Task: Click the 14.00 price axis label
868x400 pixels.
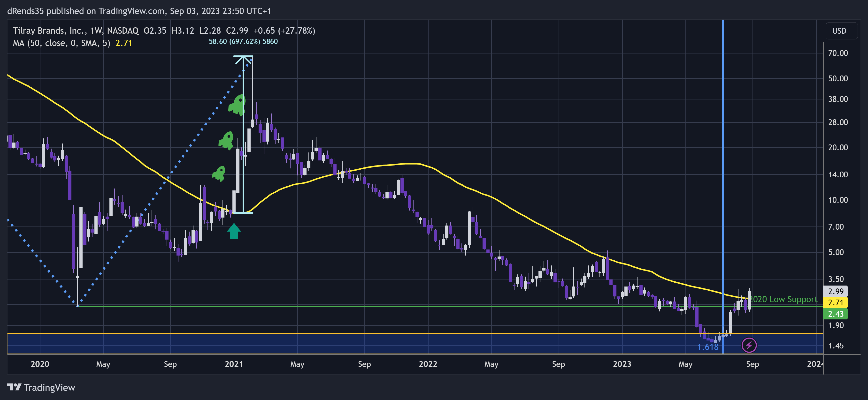Action: coord(838,174)
